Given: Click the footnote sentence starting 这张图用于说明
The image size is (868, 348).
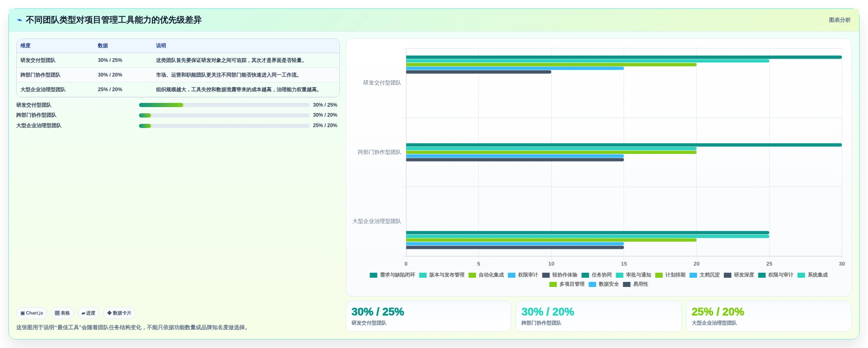Looking at the screenshot, I should tap(133, 328).
